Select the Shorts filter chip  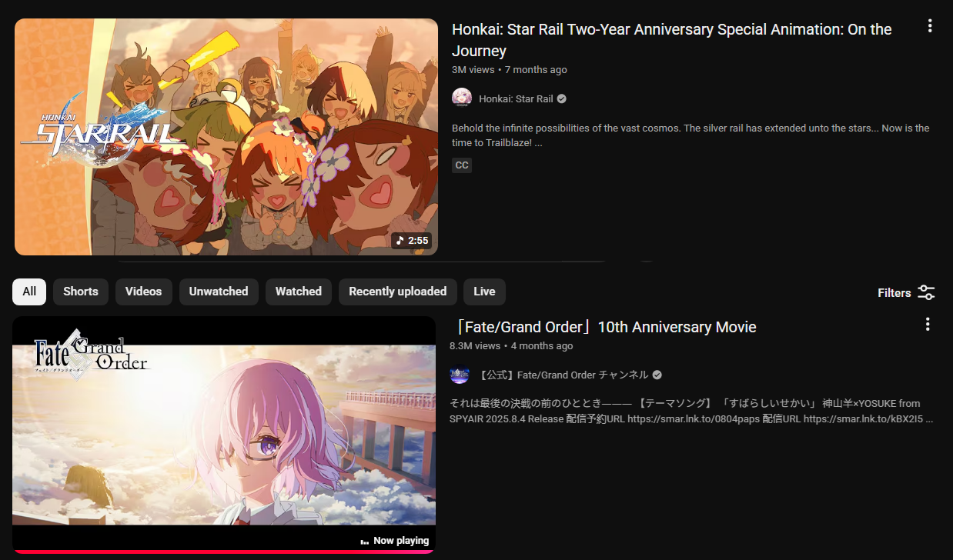point(81,292)
